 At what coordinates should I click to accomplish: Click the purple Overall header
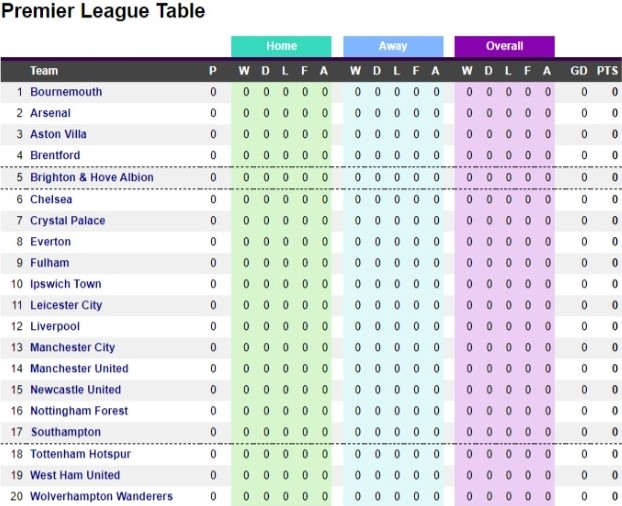[x=504, y=46]
